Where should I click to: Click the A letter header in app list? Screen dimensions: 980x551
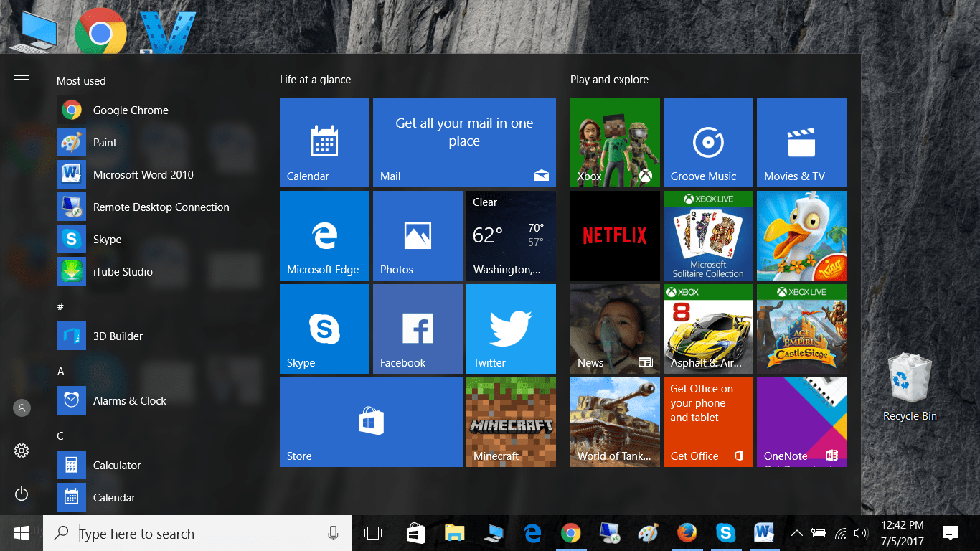pyautogui.click(x=61, y=371)
